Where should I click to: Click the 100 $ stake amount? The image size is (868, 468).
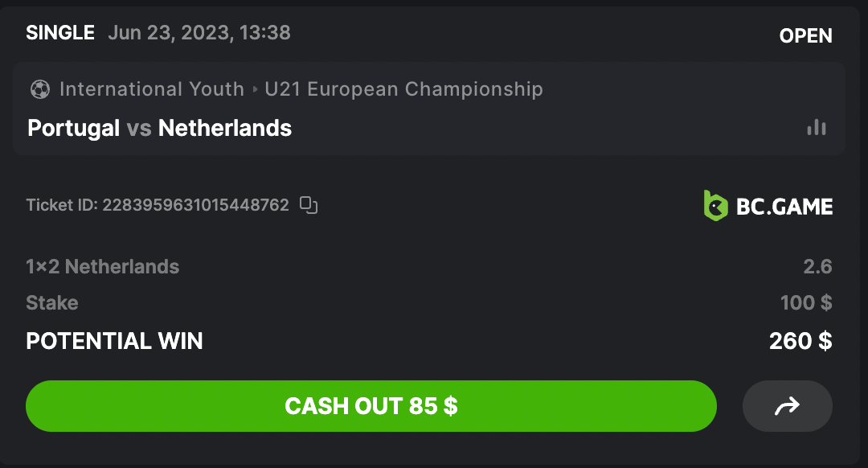[x=805, y=303]
